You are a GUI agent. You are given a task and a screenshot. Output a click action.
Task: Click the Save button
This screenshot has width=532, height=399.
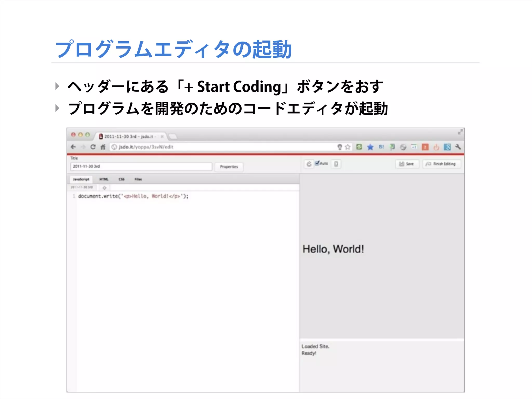(x=407, y=164)
